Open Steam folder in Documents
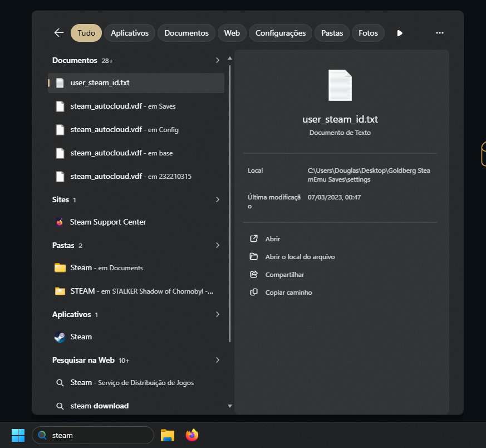Viewport: 486px width, 448px height. [136, 268]
